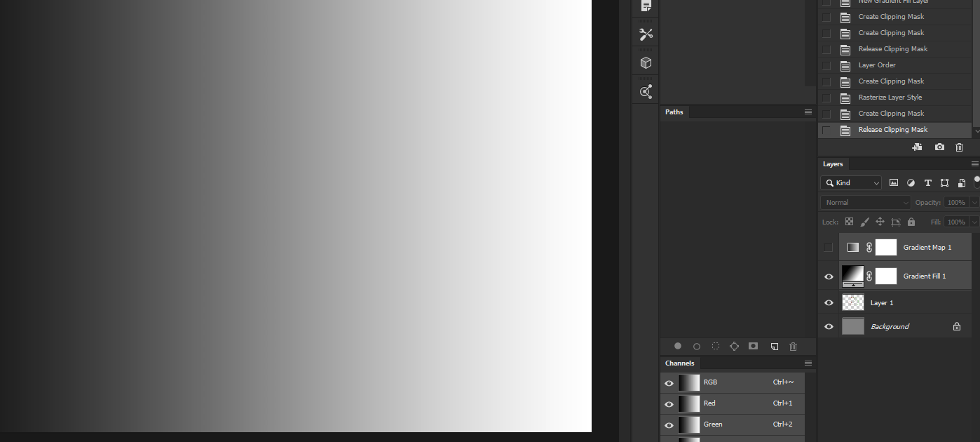Select the Paths tab
The width and height of the screenshot is (980, 442).
click(x=674, y=112)
